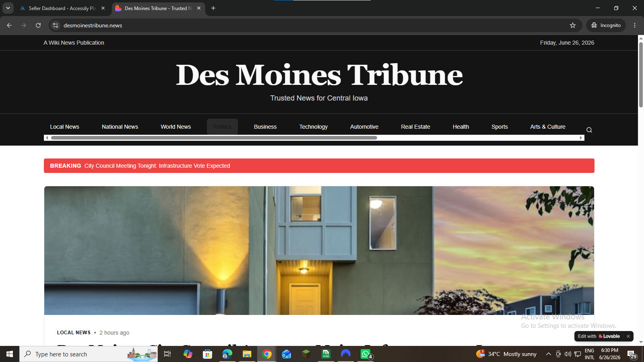
Task: Open Outlook from the taskbar
Action: click(x=286, y=354)
